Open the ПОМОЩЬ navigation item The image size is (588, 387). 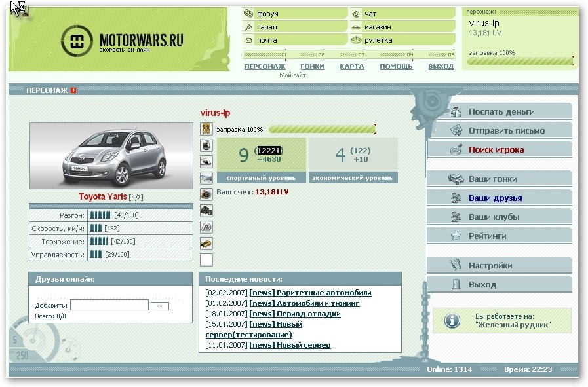[396, 66]
